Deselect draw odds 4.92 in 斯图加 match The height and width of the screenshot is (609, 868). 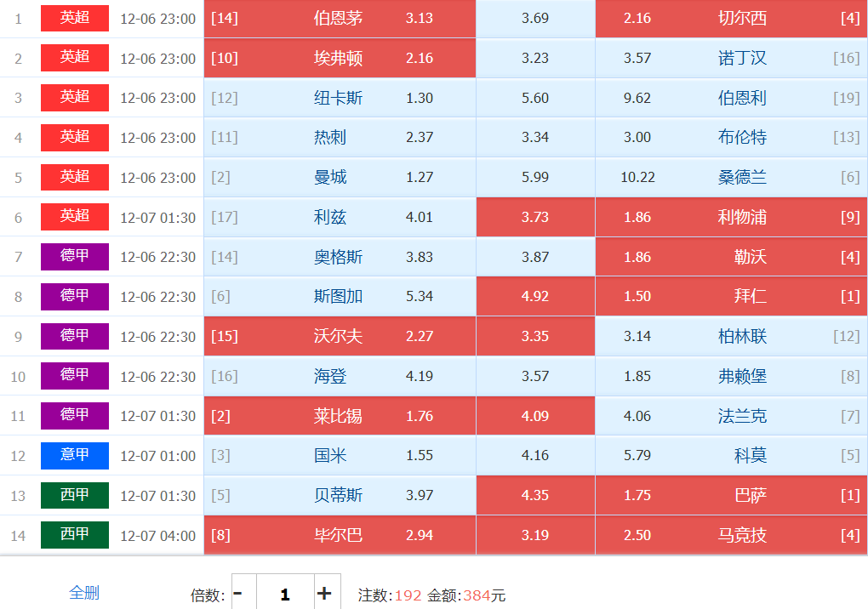coord(535,297)
